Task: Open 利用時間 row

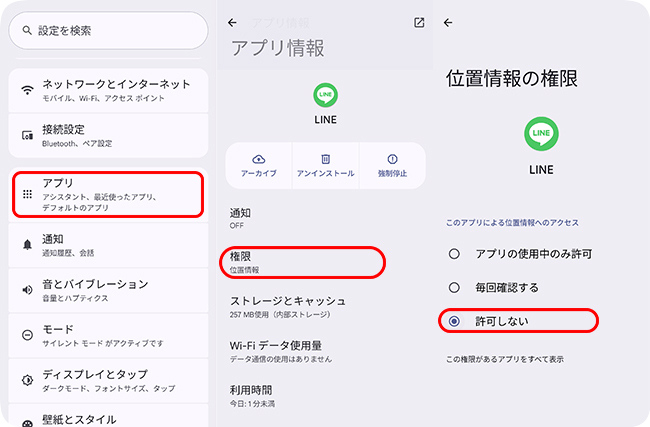Action: (x=325, y=396)
